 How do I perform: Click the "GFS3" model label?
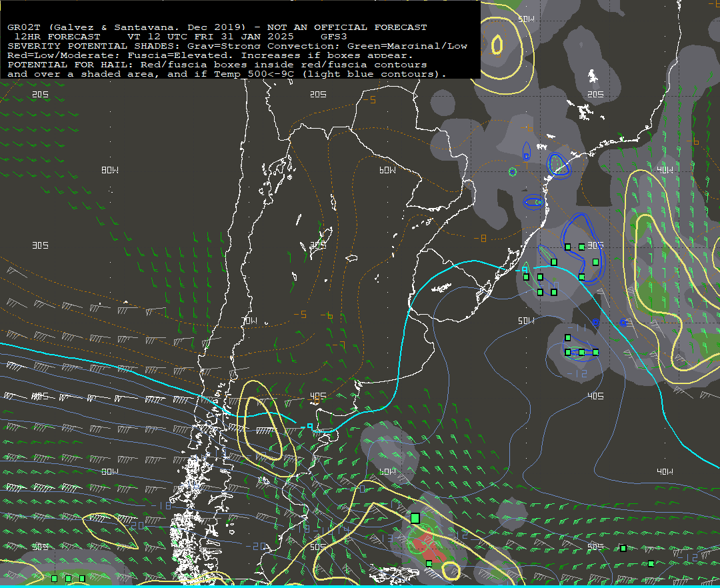pyautogui.click(x=334, y=37)
